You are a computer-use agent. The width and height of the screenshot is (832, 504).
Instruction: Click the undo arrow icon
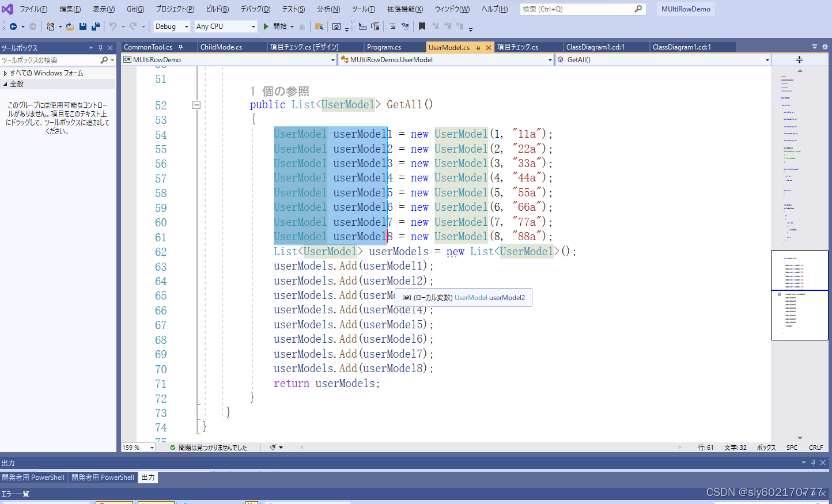click(x=113, y=26)
